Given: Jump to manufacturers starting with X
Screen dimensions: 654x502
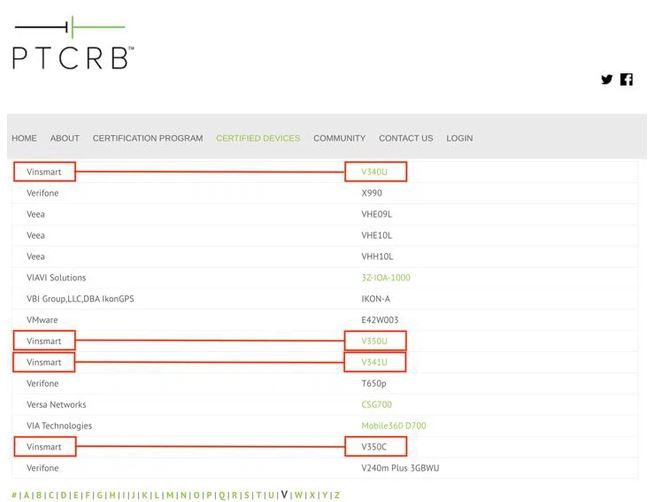Looking at the screenshot, I should coord(312,495).
